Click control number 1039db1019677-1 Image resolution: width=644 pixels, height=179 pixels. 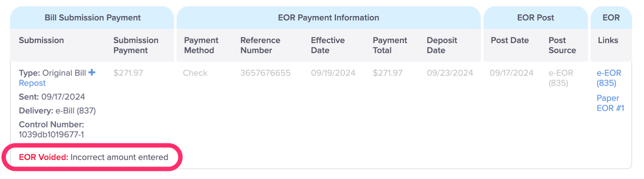[52, 134]
